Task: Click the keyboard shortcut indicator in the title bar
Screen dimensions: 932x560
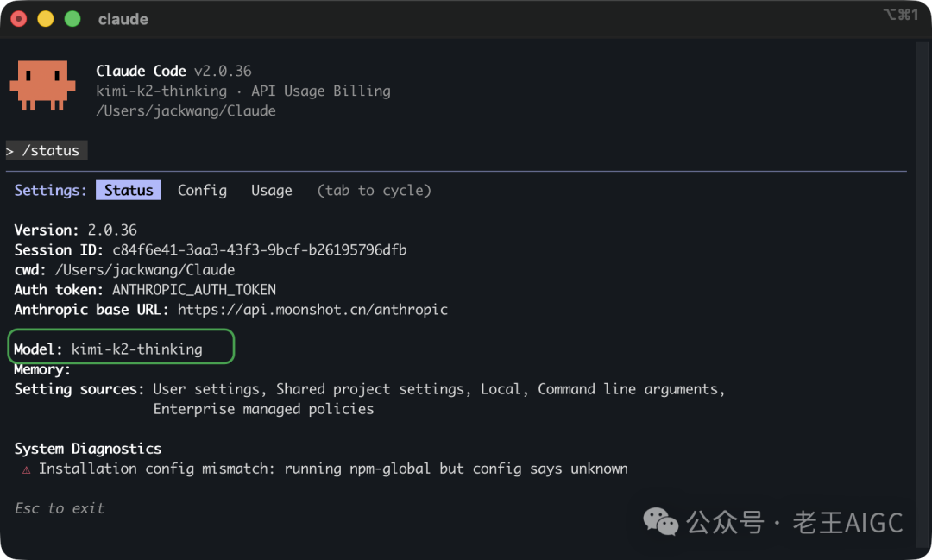Action: pyautogui.click(x=901, y=15)
